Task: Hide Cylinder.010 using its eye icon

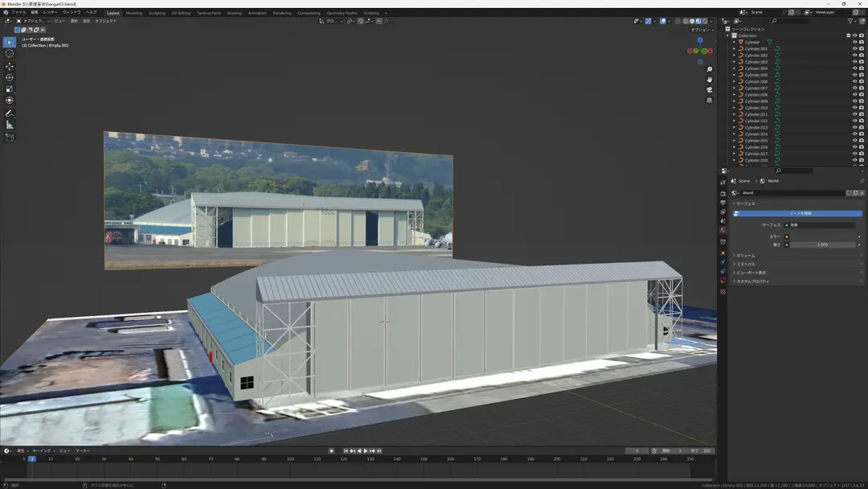Action: point(854,108)
